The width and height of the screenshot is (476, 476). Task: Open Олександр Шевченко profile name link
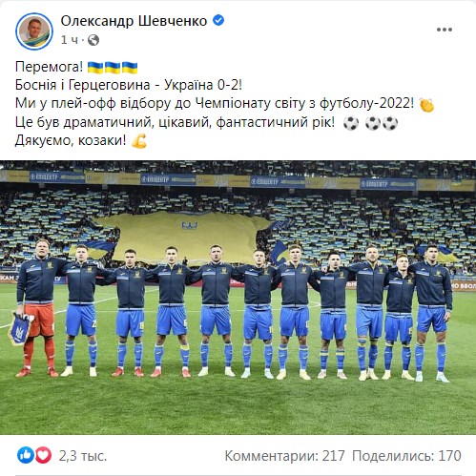click(x=134, y=21)
